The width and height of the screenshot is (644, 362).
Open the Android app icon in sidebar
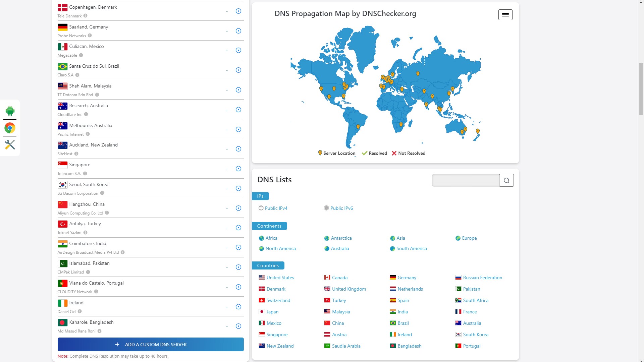pos(10,111)
